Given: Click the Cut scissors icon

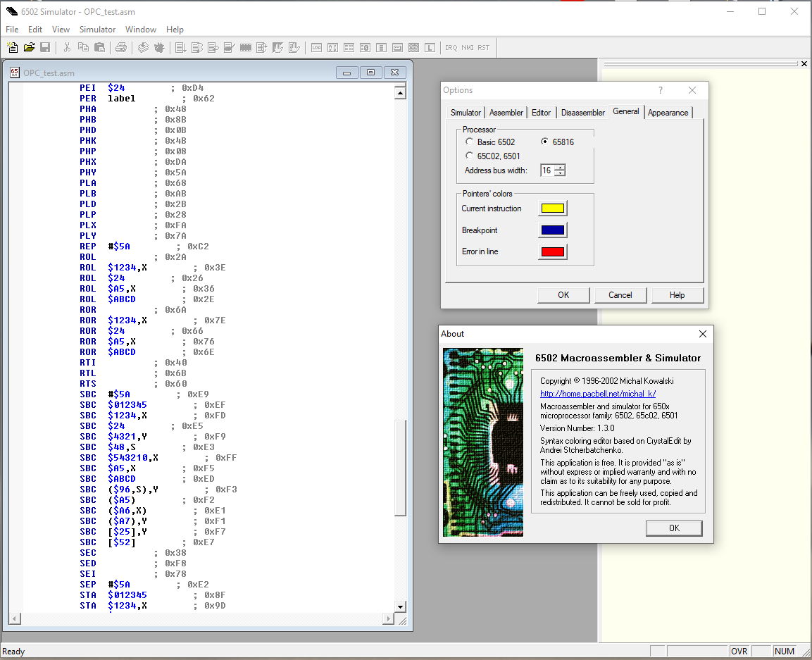Looking at the screenshot, I should [x=67, y=48].
